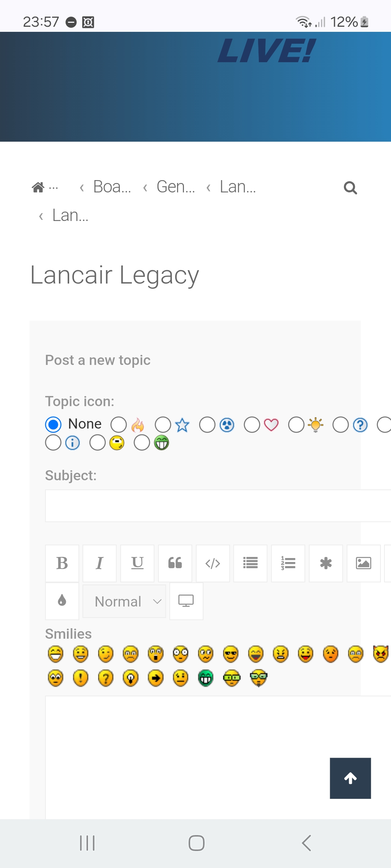Focus the Subject input field
This screenshot has width=391, height=868.
pyautogui.click(x=218, y=506)
